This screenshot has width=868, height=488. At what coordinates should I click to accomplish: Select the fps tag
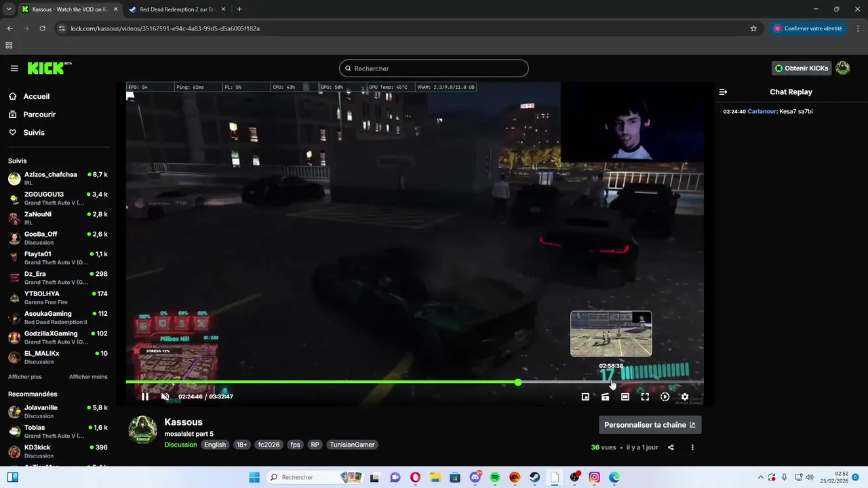coord(295,445)
